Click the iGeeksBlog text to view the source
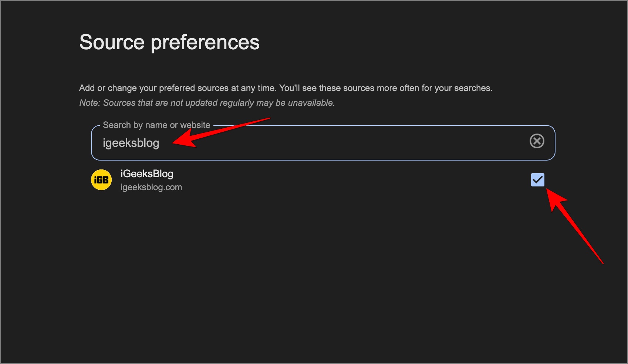This screenshot has height=364, width=628. click(147, 174)
